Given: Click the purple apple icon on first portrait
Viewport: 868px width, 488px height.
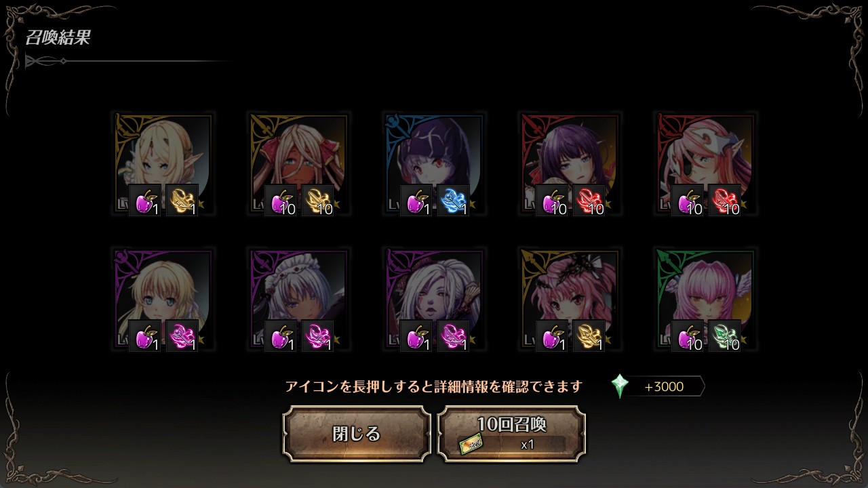Looking at the screenshot, I should click(145, 201).
